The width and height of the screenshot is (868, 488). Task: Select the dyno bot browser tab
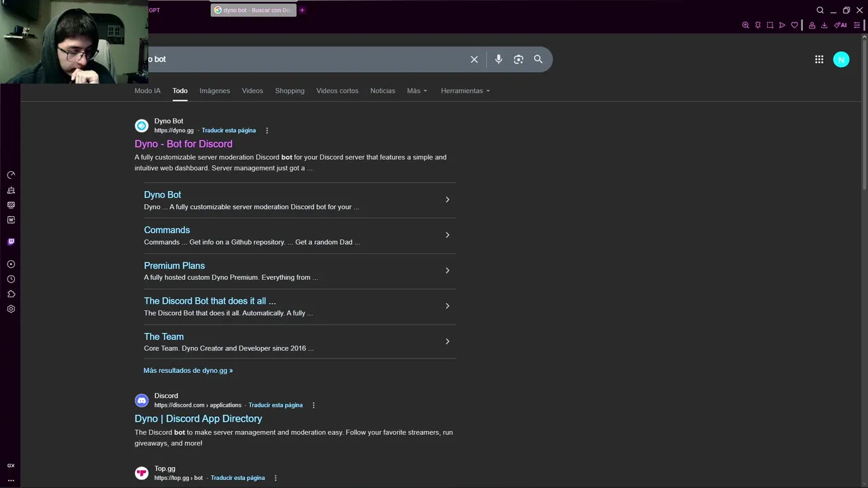[253, 10]
